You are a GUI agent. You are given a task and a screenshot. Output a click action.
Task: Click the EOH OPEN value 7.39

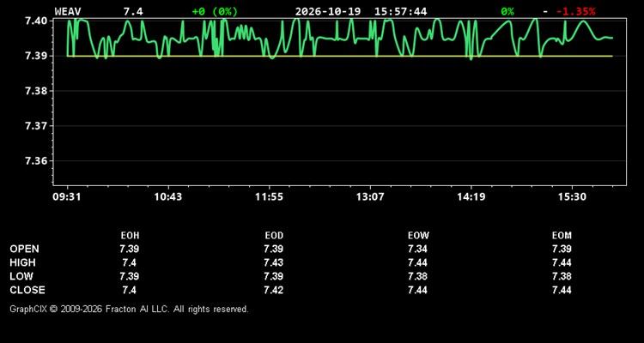130,249
